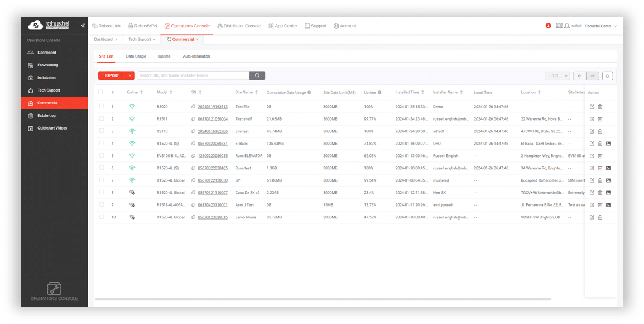
Task: Open Estate Log in the sidebar
Action: point(54,116)
